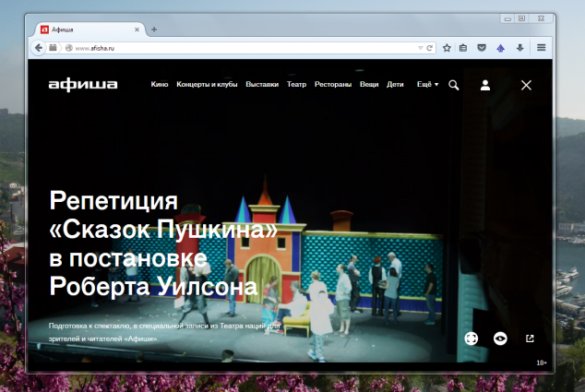Reload the page with the refresh icon

(430, 48)
